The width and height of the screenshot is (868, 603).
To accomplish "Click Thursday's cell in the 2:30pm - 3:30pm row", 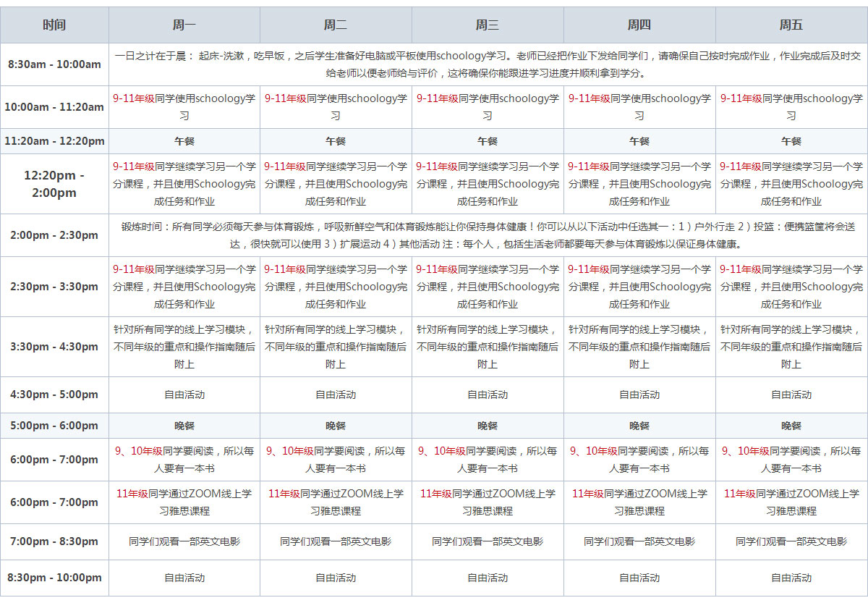I will pos(639,287).
